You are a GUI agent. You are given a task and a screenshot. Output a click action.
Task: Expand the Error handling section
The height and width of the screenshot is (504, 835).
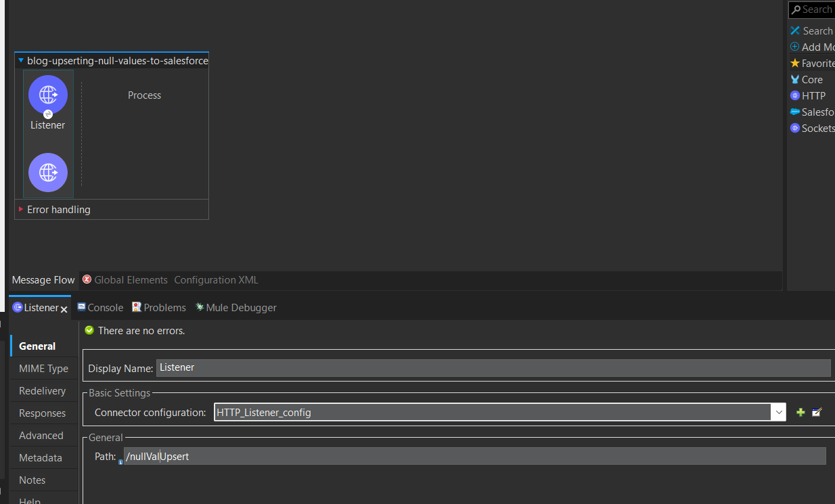point(21,210)
